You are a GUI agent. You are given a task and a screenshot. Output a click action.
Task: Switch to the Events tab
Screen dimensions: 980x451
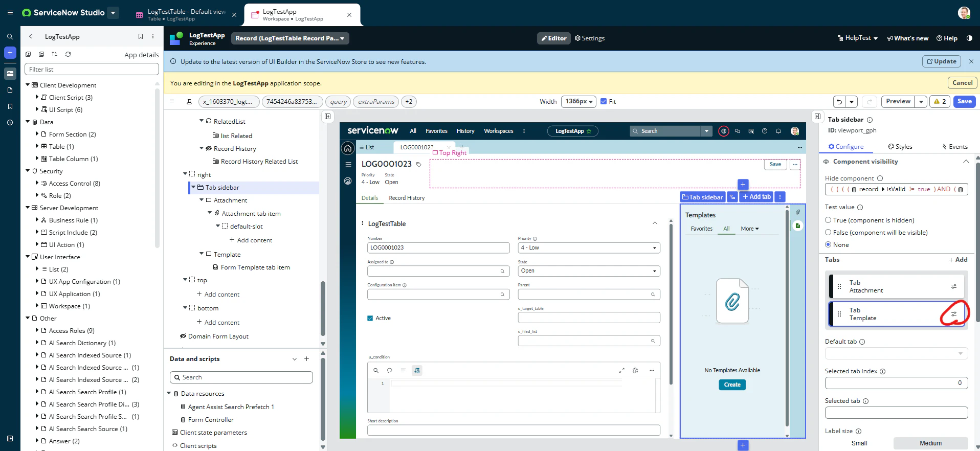tap(955, 147)
